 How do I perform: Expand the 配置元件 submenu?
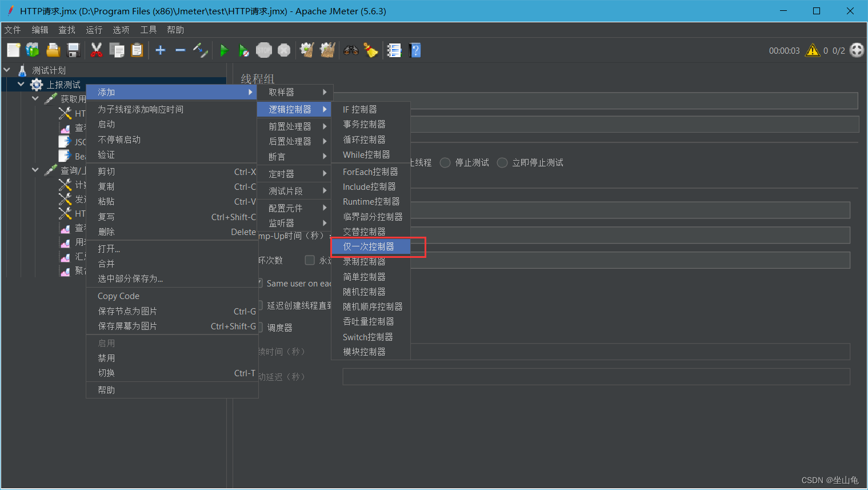pos(294,208)
